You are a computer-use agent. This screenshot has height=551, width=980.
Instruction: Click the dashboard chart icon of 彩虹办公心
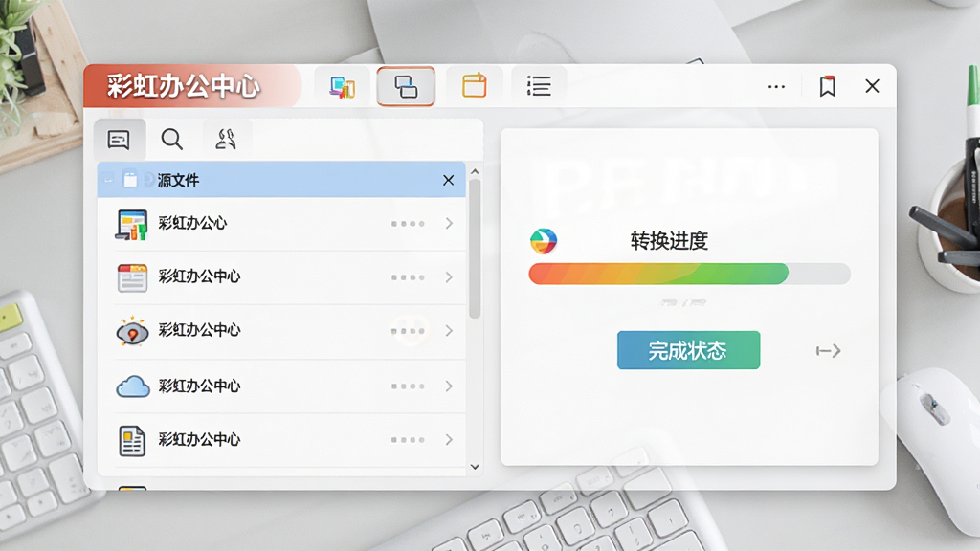click(x=131, y=224)
